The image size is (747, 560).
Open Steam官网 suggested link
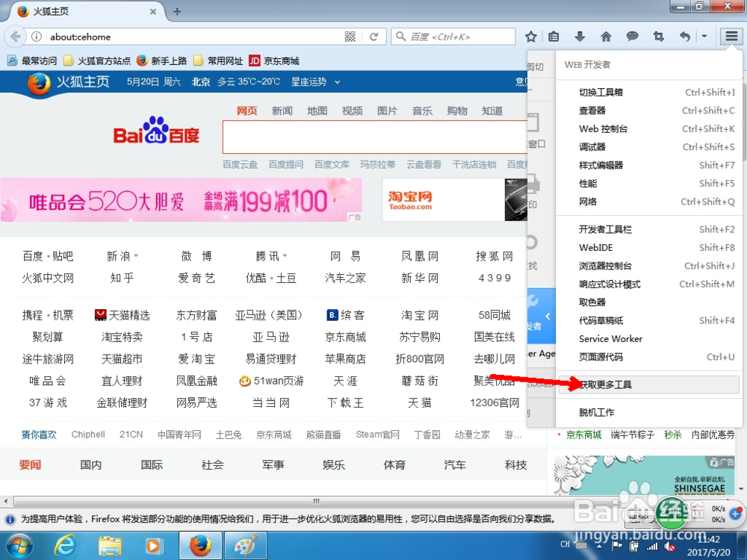pyautogui.click(x=377, y=435)
